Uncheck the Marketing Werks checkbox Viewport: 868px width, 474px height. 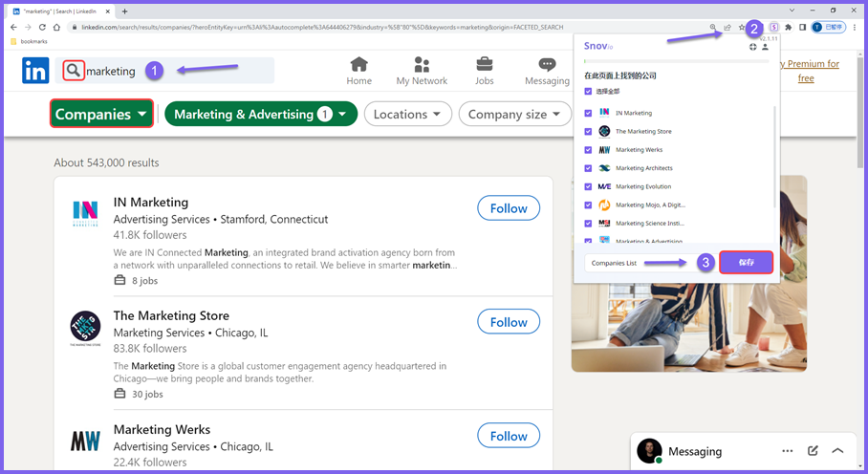[588, 150]
